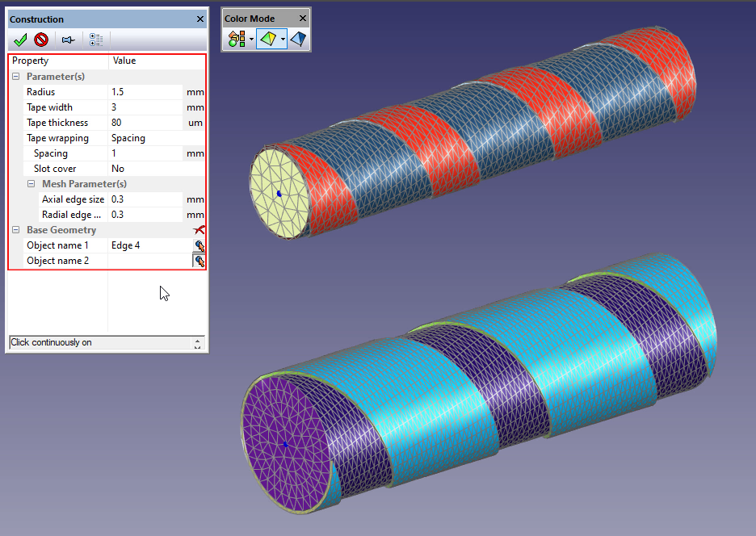The width and height of the screenshot is (756, 536).
Task: Select the blue face color mode icon
Action: click(x=298, y=39)
